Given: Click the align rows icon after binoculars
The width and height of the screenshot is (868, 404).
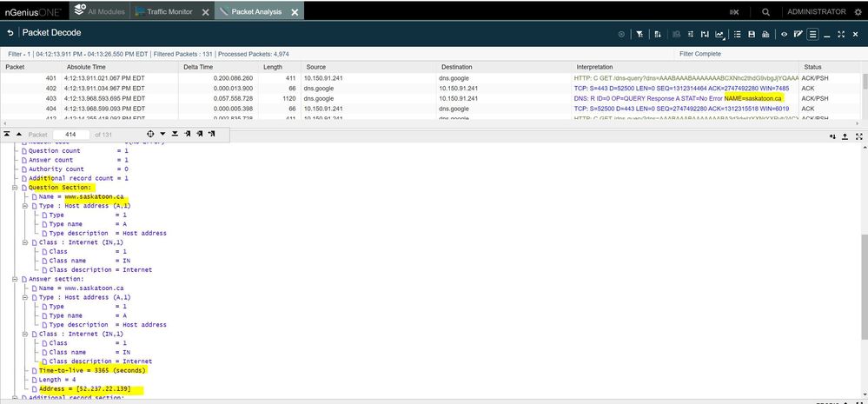Looking at the screenshot, I should tap(691, 34).
